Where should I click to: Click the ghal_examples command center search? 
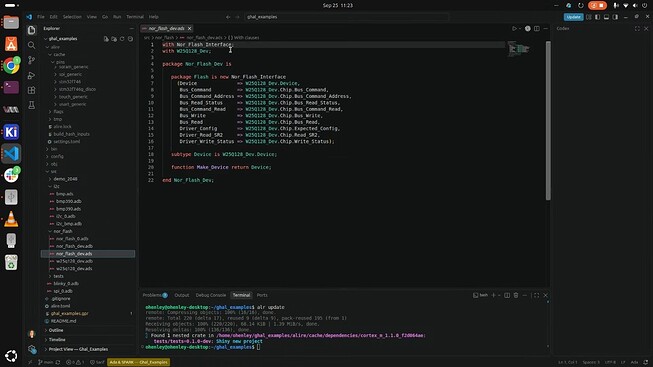click(x=346, y=17)
